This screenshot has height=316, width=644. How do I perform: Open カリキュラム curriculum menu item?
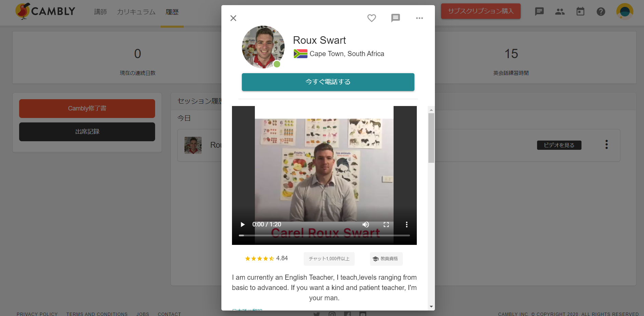(136, 12)
